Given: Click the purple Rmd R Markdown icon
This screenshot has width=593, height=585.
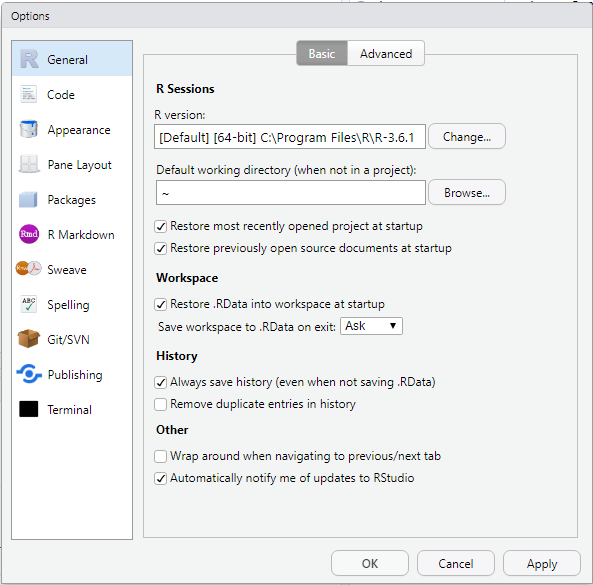Looking at the screenshot, I should point(29,234).
